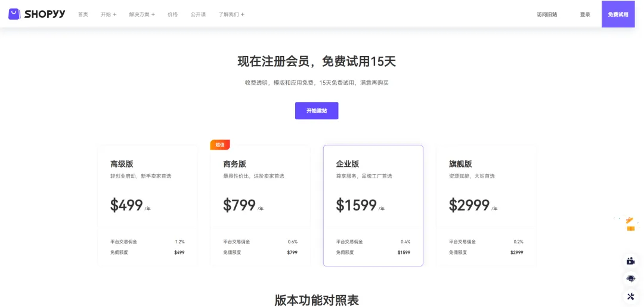This screenshot has height=307, width=644.
Task: Open the floating gift box promotion
Action: coord(630,224)
